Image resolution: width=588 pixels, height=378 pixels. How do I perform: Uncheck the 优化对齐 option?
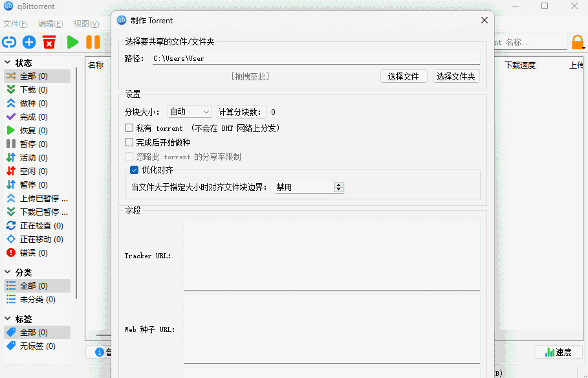(x=133, y=170)
